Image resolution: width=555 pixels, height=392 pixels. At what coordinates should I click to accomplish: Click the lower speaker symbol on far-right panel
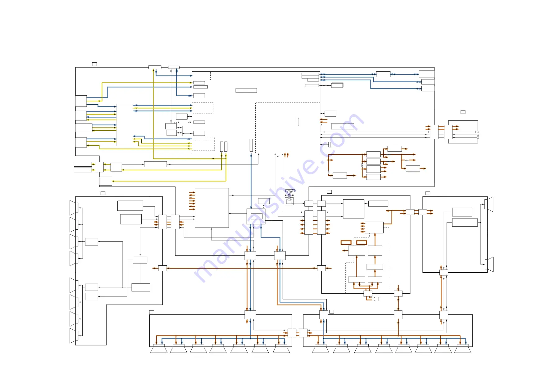click(489, 264)
